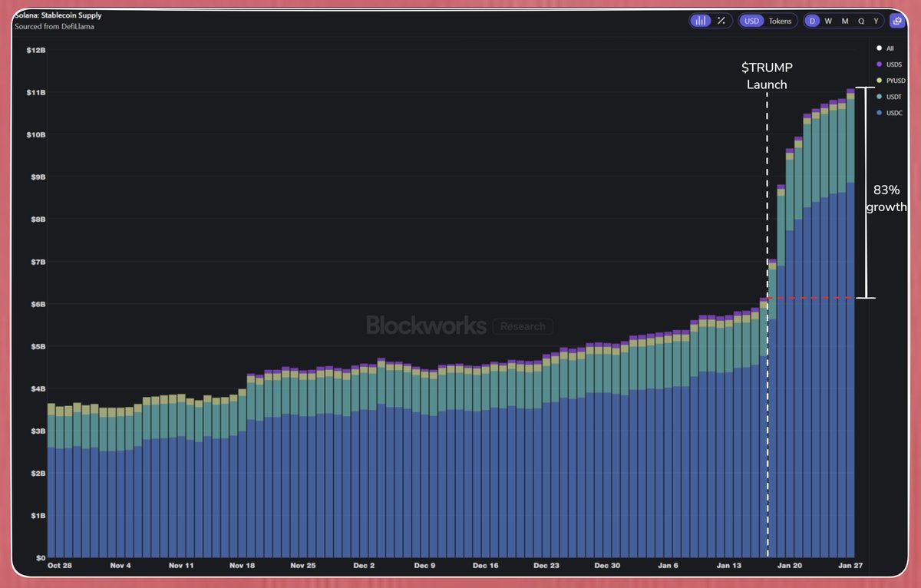Click the $2B y-axis label
This screenshot has width=921, height=588.
pyautogui.click(x=38, y=474)
